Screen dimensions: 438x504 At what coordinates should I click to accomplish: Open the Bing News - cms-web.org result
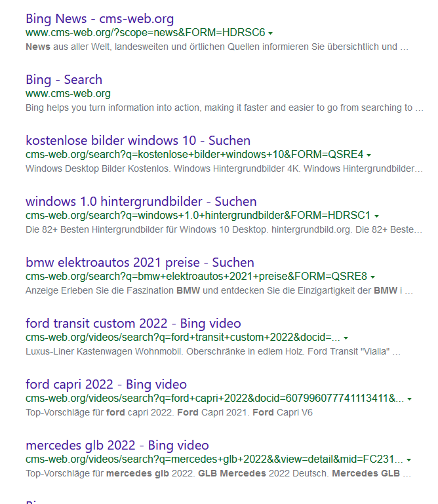(100, 18)
